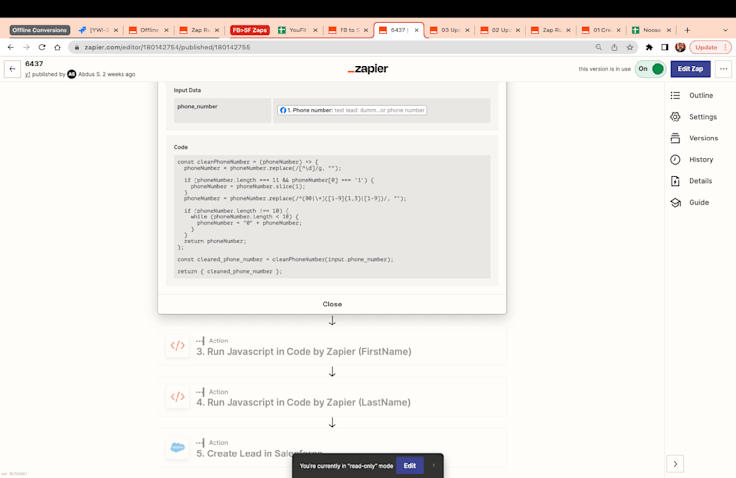Toggle the Zap On switch
This screenshot has width=736, height=478.
click(x=651, y=69)
